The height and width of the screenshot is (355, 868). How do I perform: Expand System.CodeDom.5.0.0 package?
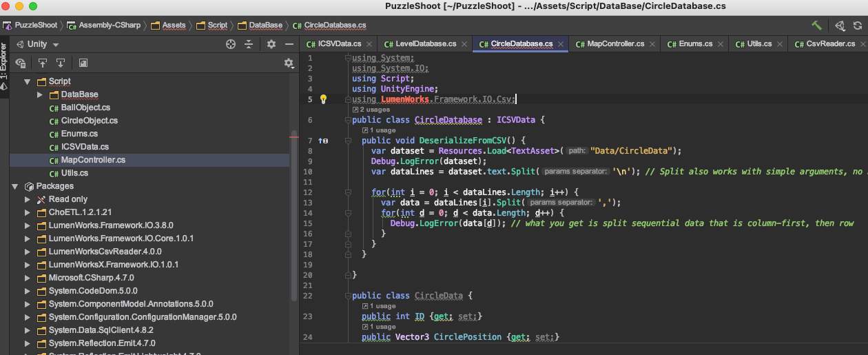(28, 291)
